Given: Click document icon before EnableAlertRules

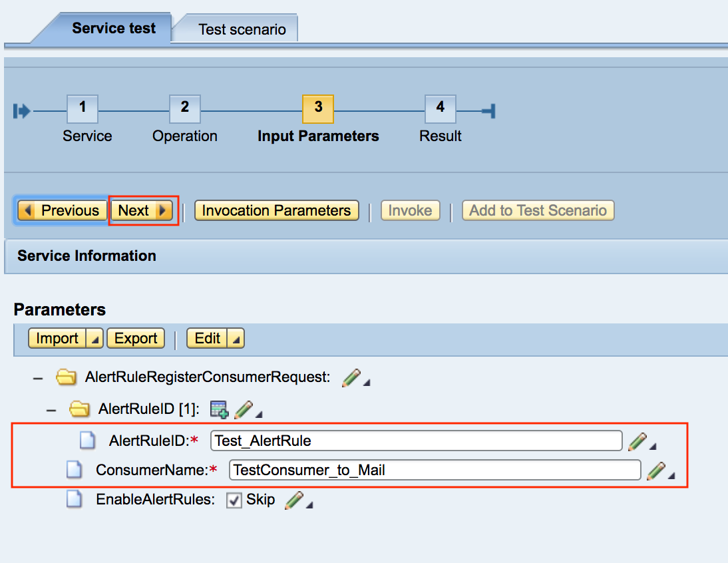Looking at the screenshot, I should (x=74, y=499).
